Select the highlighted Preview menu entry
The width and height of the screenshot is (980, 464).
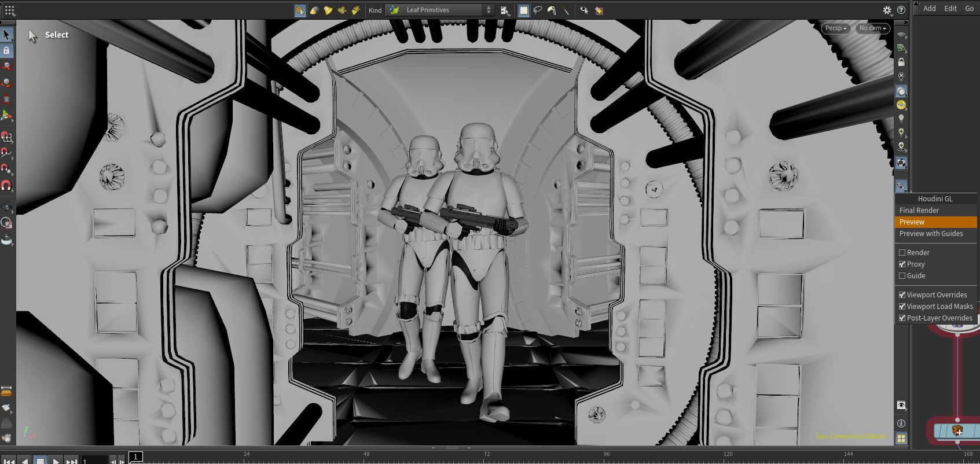tap(935, 222)
